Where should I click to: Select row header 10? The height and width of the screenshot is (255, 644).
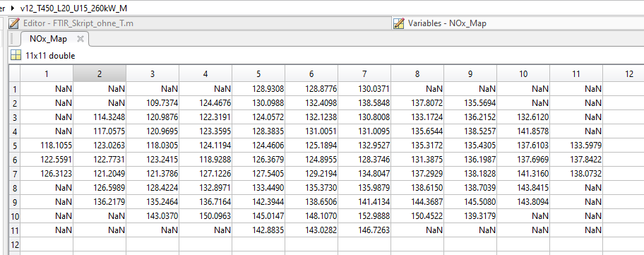14,216
